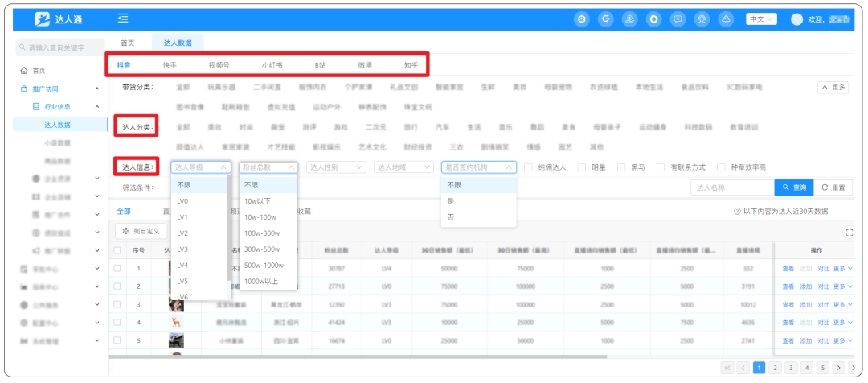868x383 pixels.
Task: Click the white ring icon in the header
Action: 653,19
